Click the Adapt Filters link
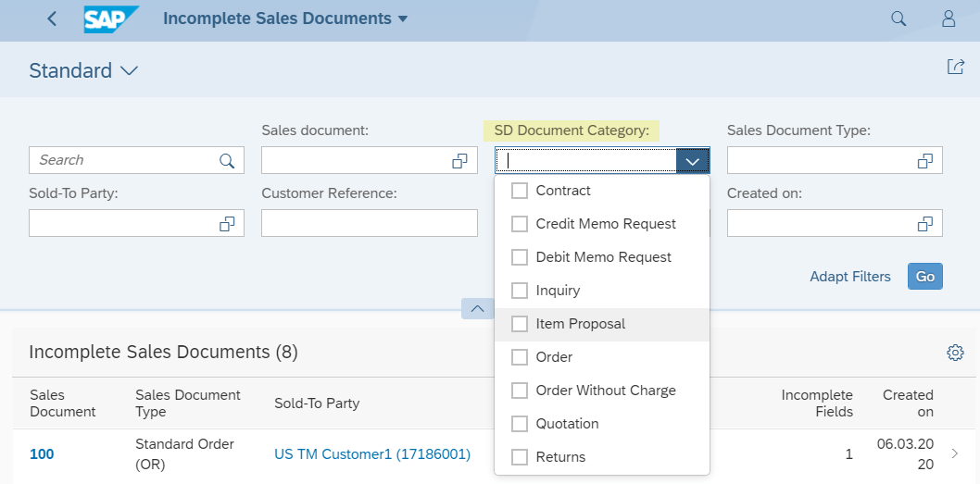This screenshot has height=484, width=980. pyautogui.click(x=849, y=277)
